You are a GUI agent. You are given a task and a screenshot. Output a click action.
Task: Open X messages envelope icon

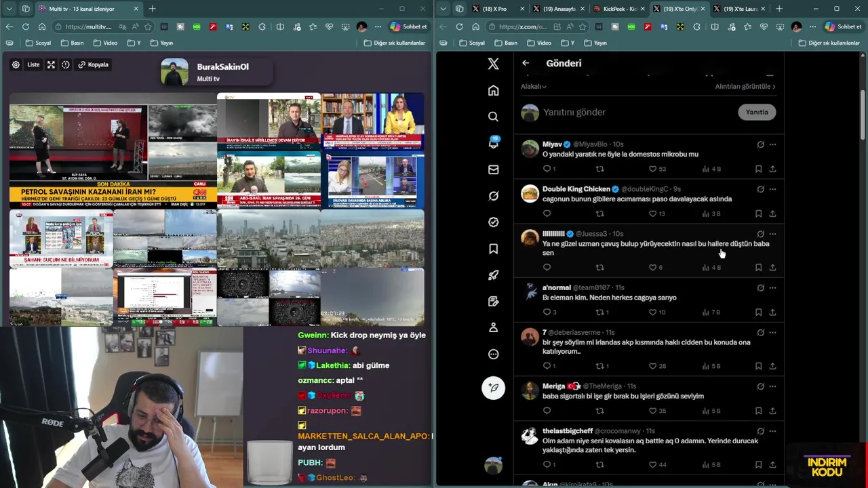(493, 169)
